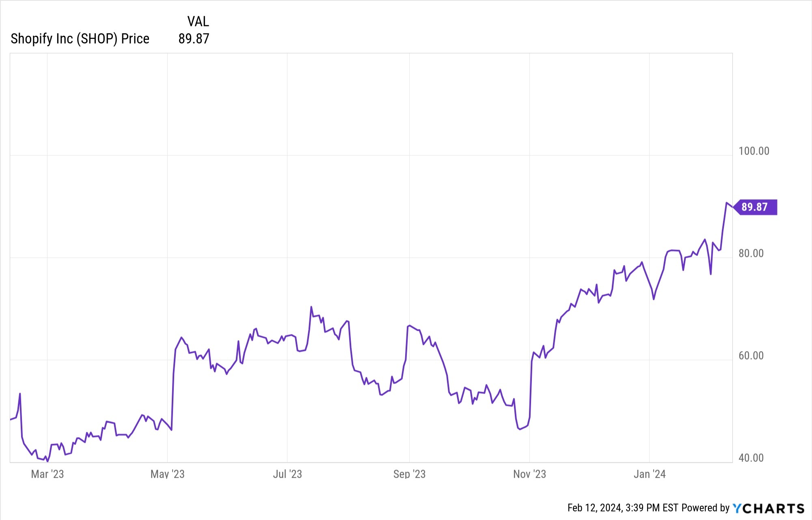Click the "Powered by" text
The width and height of the screenshot is (812, 520).
pos(706,508)
